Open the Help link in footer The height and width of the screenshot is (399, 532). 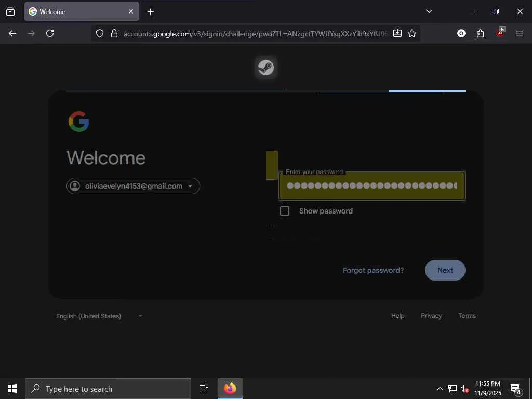coord(397,316)
